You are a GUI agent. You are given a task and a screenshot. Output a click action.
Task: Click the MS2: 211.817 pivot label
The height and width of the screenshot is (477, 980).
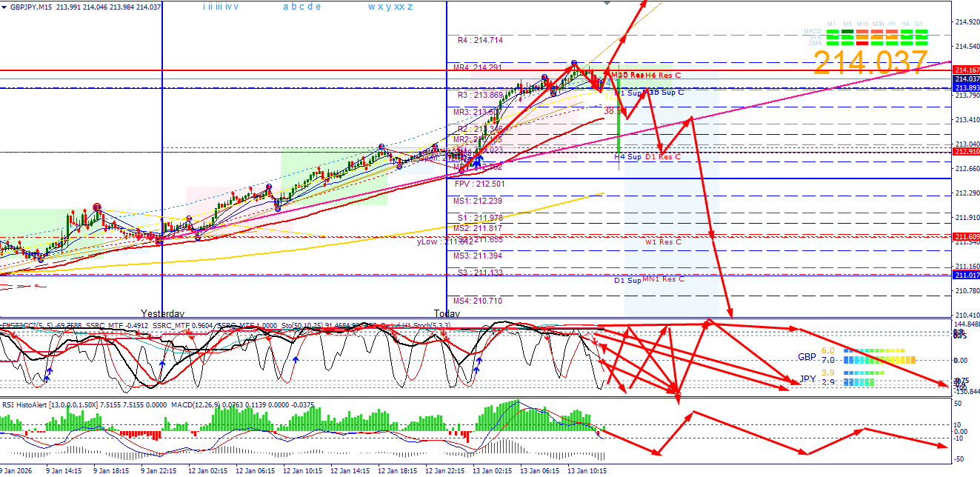coord(479,228)
